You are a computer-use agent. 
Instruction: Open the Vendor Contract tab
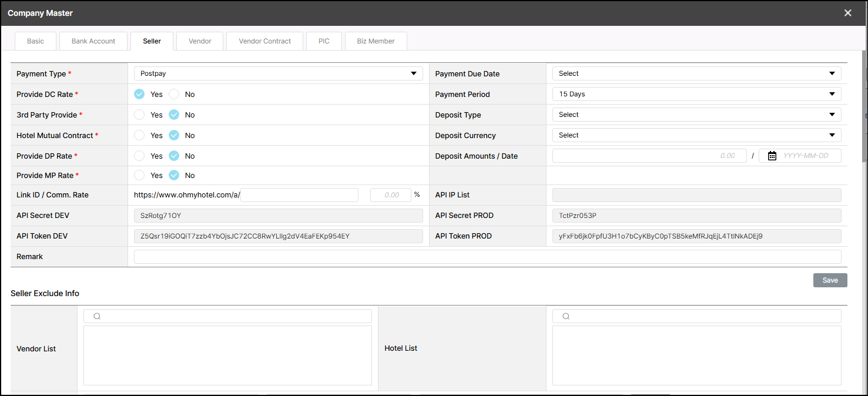click(264, 41)
